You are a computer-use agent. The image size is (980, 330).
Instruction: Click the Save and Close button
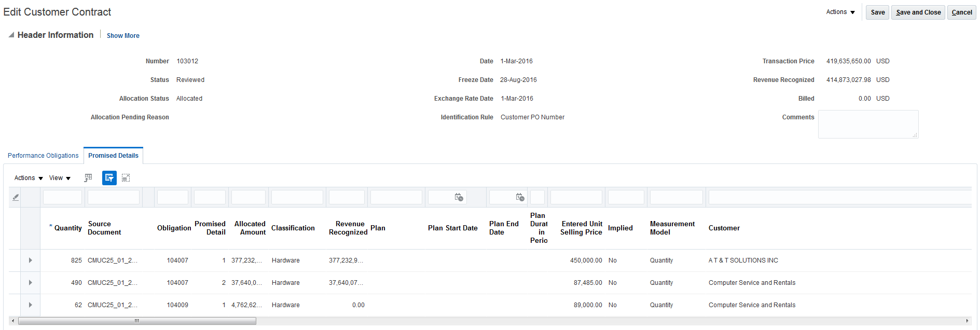918,12
